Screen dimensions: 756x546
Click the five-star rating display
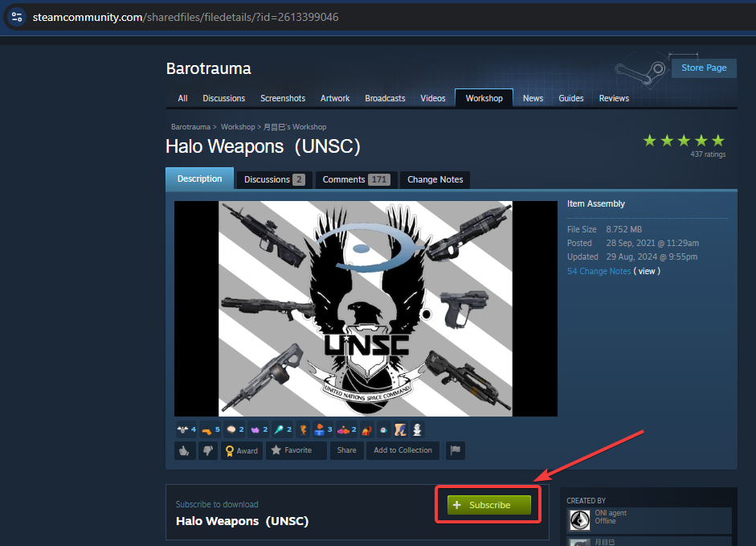[x=684, y=141]
